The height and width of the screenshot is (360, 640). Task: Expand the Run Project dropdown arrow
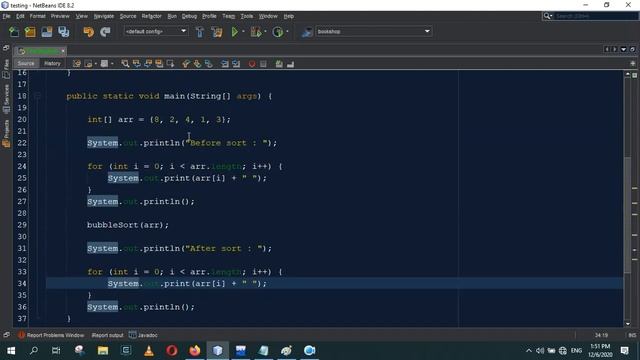243,31
